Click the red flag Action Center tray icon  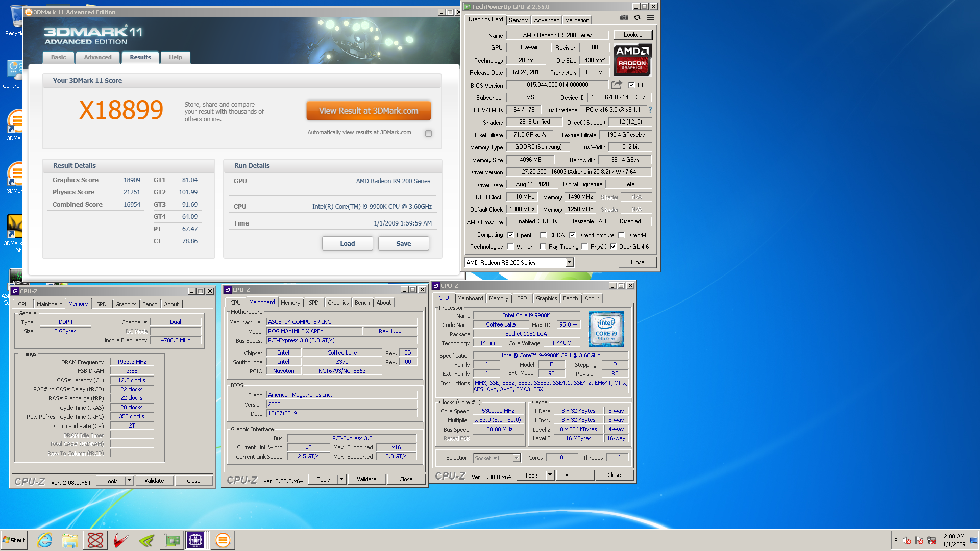(919, 540)
